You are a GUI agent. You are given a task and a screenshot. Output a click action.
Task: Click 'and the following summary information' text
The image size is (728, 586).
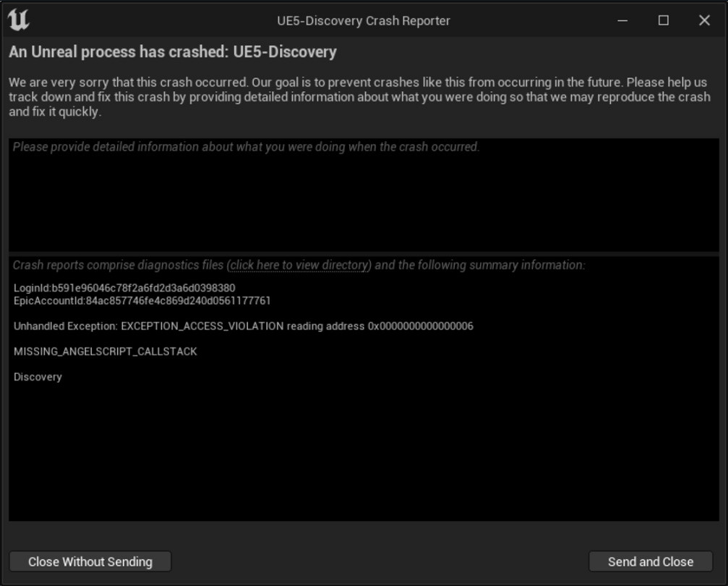(480, 265)
